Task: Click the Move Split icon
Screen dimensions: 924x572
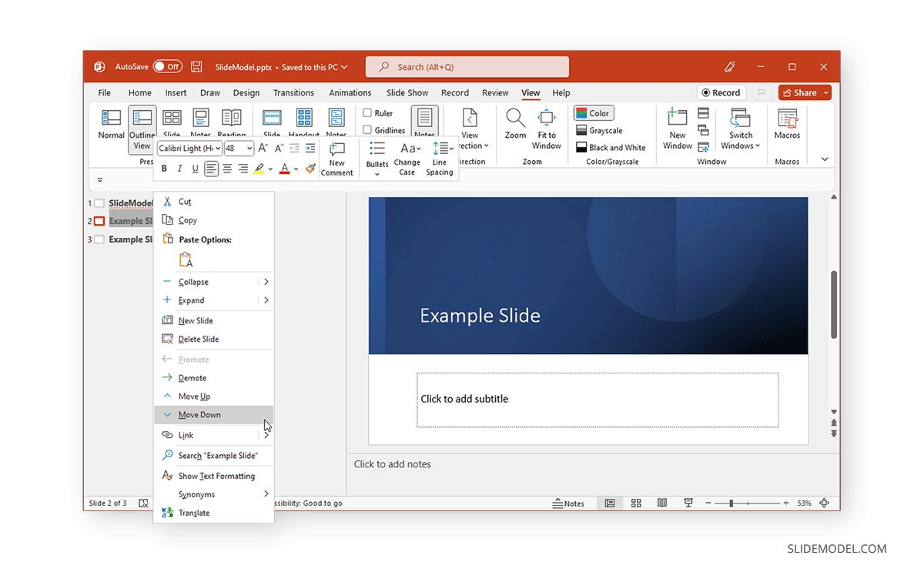Action: click(x=703, y=147)
